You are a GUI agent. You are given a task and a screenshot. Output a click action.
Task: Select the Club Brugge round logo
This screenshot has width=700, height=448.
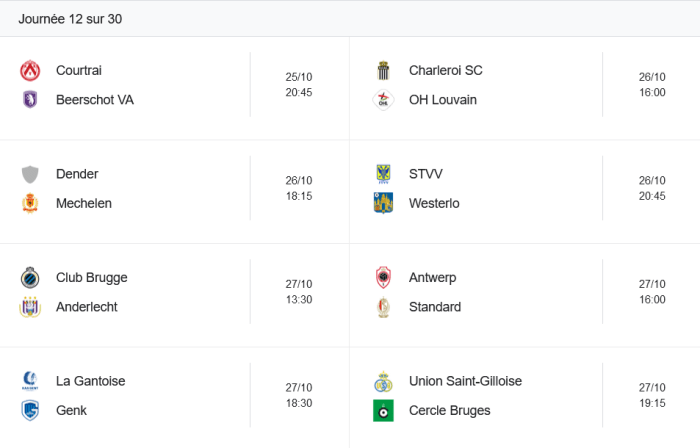(x=30, y=278)
